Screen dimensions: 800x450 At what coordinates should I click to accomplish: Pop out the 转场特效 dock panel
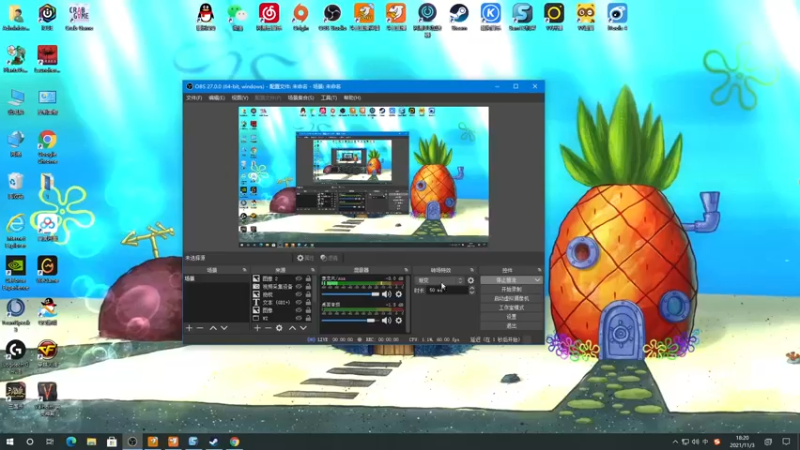(472, 270)
